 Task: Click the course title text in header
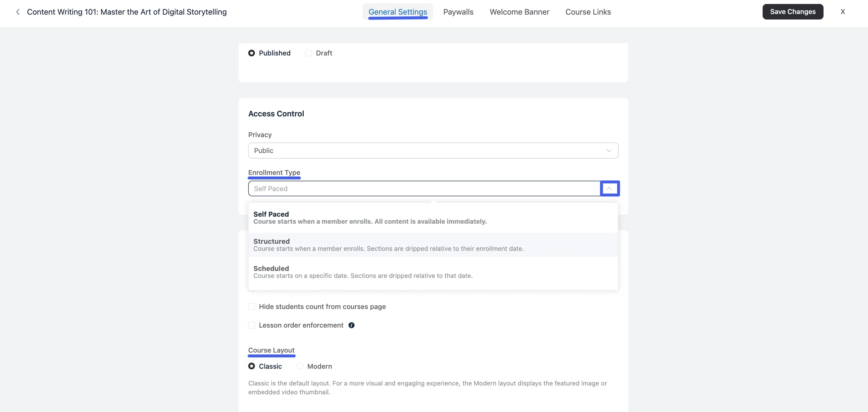click(127, 12)
